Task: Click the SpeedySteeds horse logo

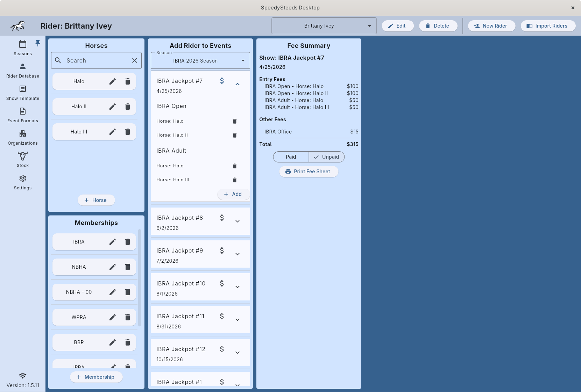Action: [x=18, y=26]
